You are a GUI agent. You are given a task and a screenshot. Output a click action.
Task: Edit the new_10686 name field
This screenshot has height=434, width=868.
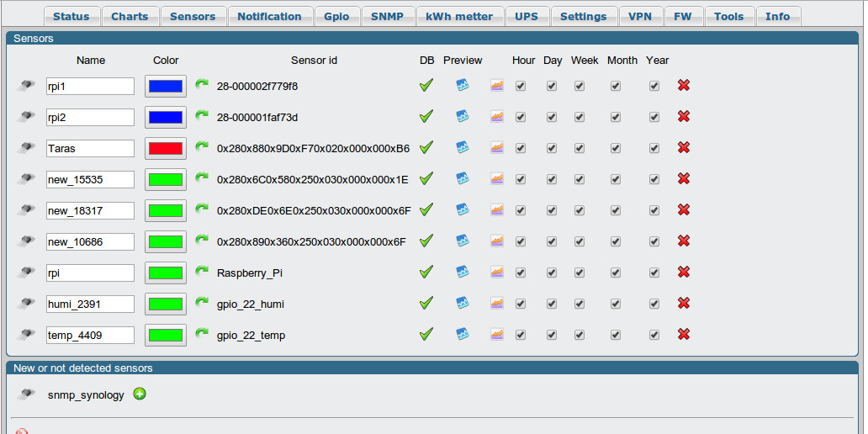pyautogui.click(x=90, y=241)
